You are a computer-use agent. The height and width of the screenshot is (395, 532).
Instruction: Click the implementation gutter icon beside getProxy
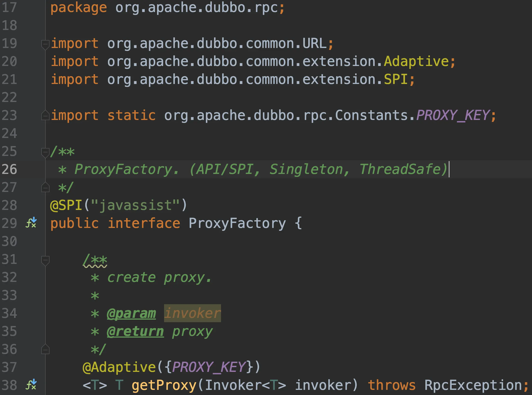[x=31, y=384]
